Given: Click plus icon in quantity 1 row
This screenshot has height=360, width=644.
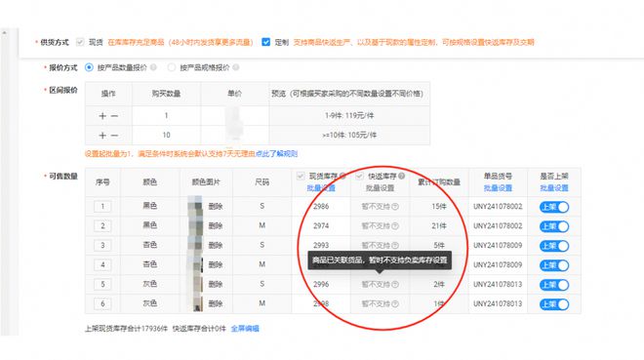Looking at the screenshot, I should tap(102, 116).
